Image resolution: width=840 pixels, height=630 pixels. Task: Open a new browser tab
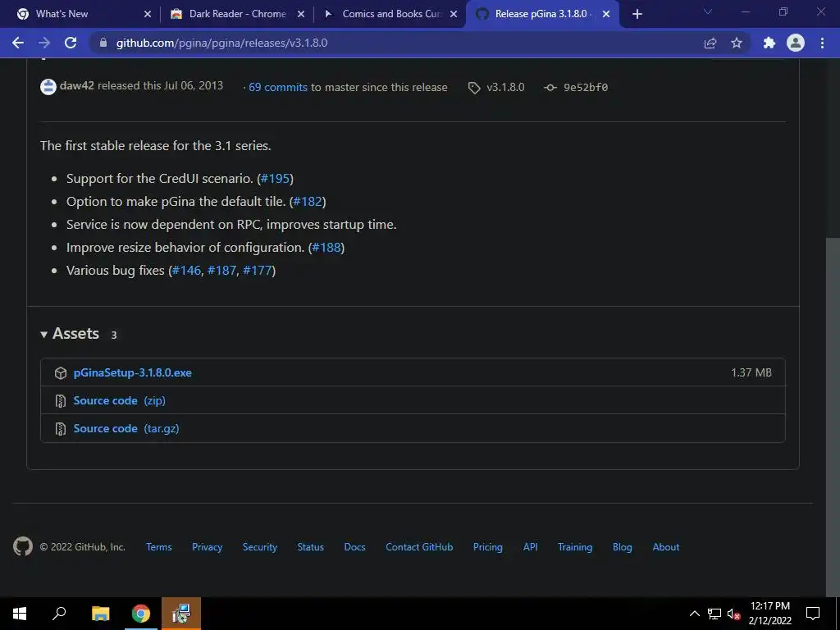(x=637, y=14)
